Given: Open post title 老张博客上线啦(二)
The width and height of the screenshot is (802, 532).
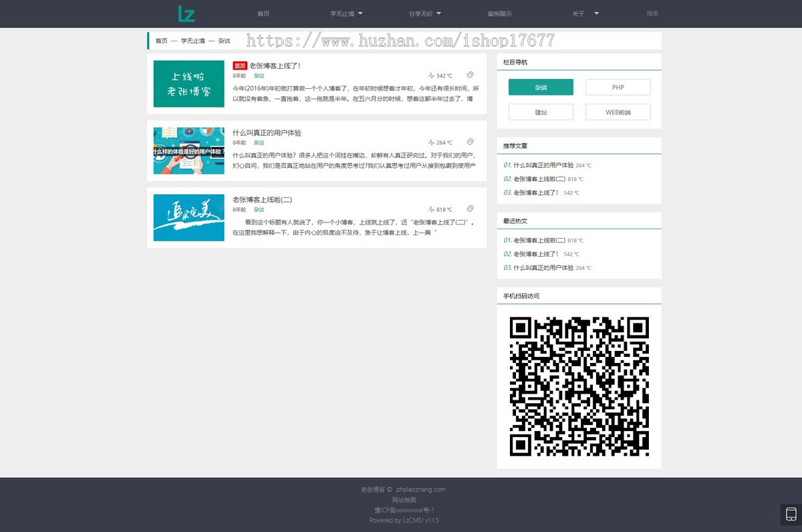Looking at the screenshot, I should click(x=262, y=199).
